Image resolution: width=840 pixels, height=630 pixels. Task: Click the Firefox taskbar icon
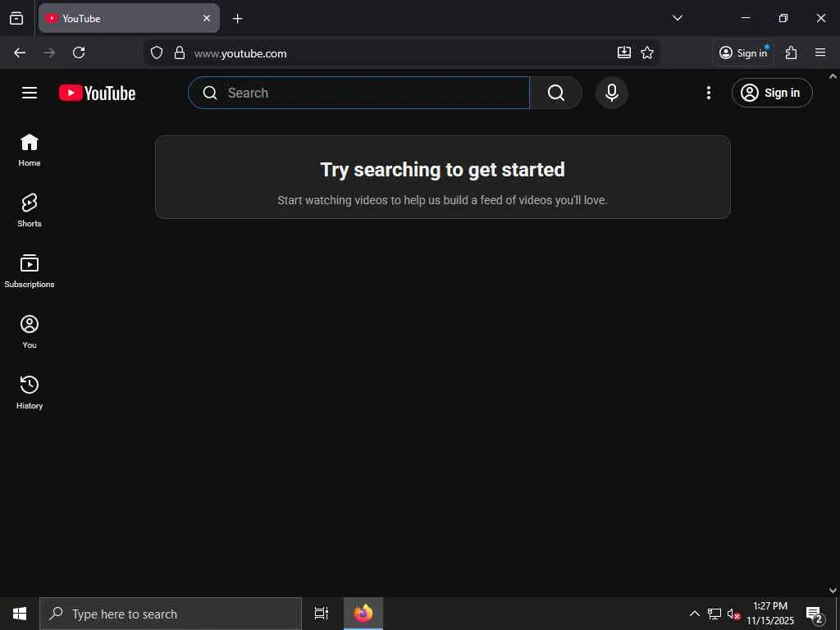point(363,614)
